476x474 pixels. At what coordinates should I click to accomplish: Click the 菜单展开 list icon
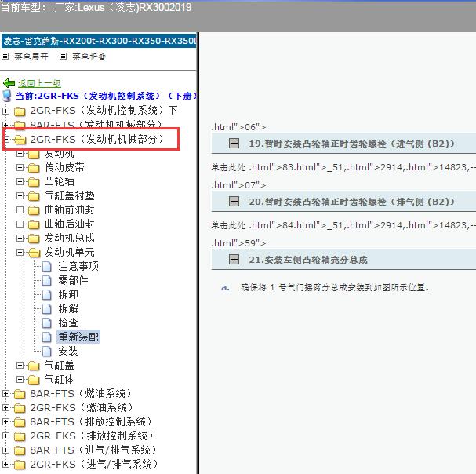(5, 57)
